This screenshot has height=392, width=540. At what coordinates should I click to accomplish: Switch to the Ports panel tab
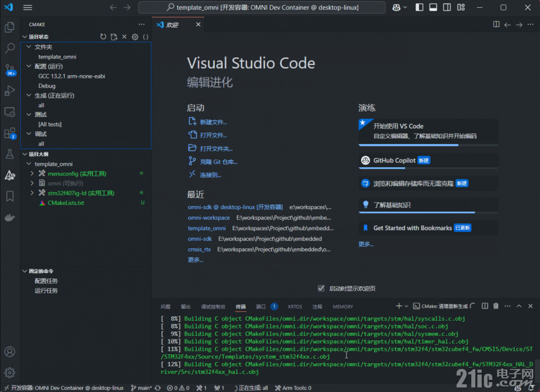tap(260, 307)
